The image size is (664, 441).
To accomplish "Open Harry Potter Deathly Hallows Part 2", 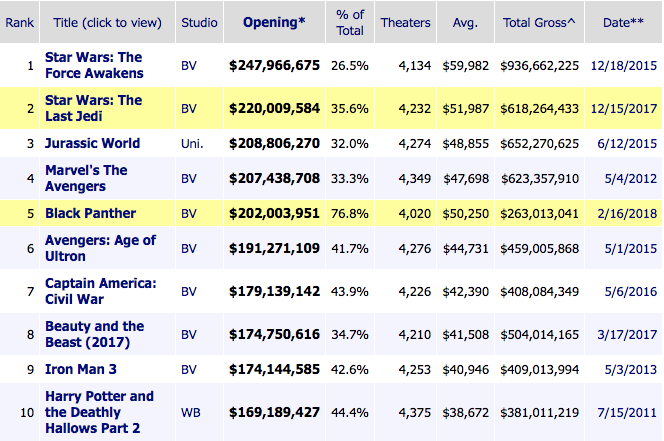I will 99,412.
